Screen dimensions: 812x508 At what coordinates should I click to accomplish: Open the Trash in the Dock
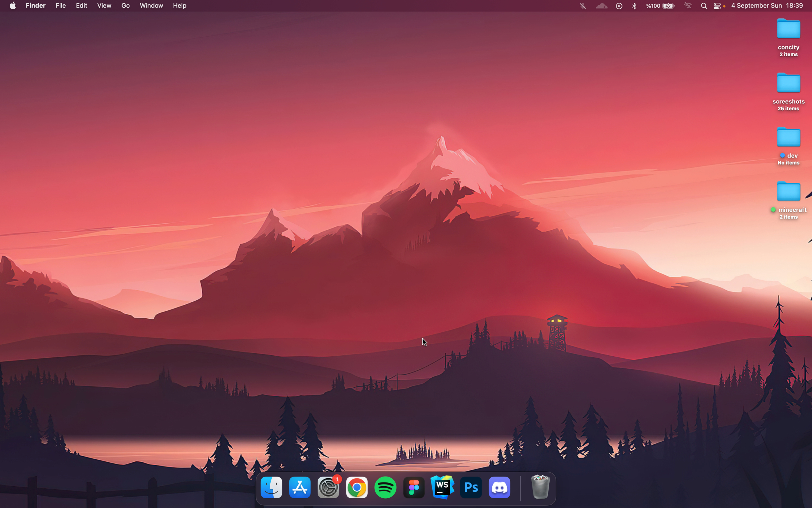[540, 487]
